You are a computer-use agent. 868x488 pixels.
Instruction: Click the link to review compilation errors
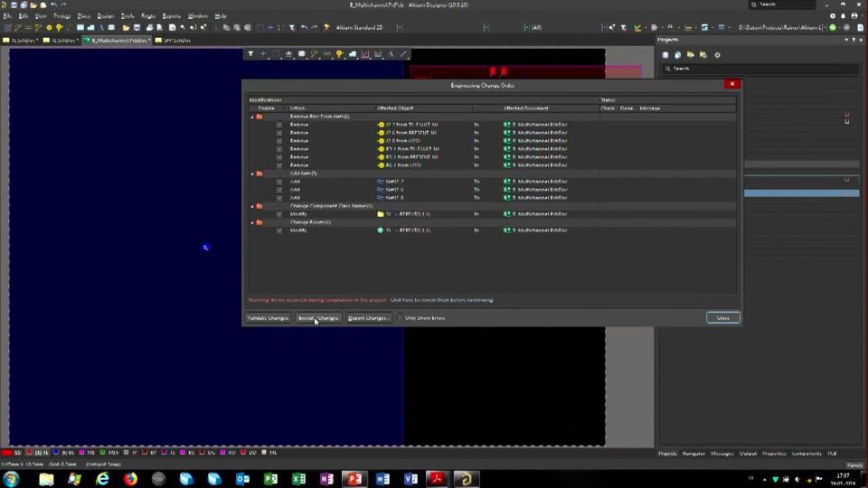click(441, 300)
